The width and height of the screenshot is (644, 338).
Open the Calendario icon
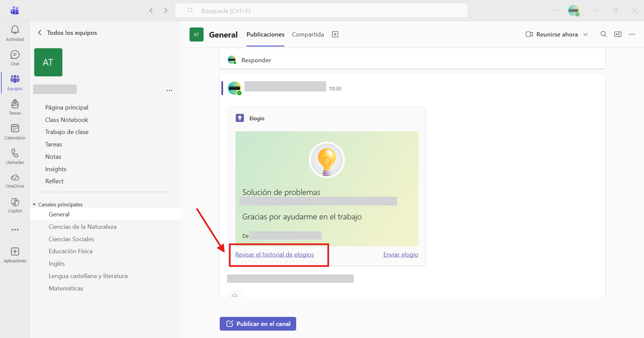point(15,132)
